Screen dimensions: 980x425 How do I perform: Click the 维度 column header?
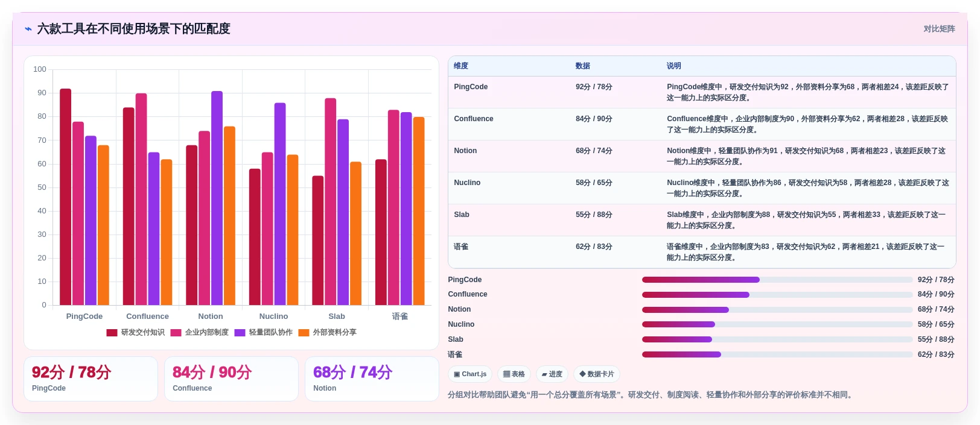(461, 66)
